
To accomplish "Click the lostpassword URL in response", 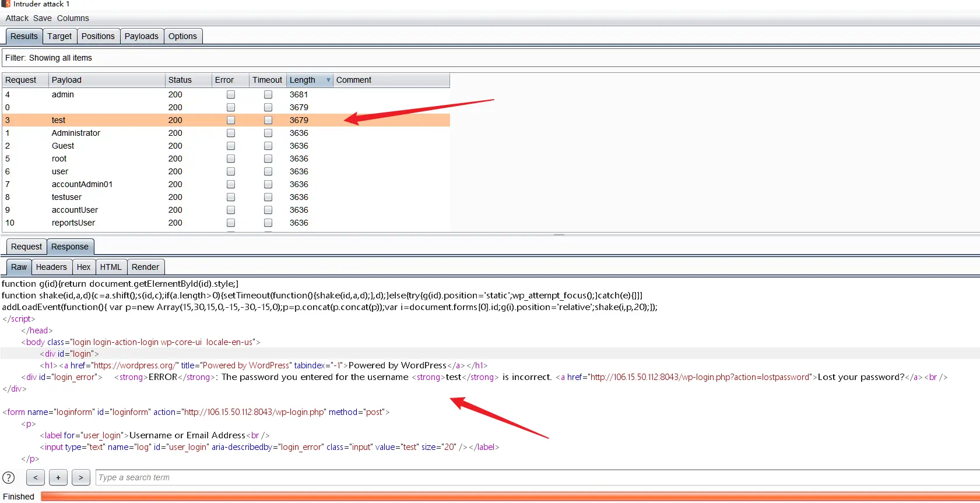I will point(700,377).
